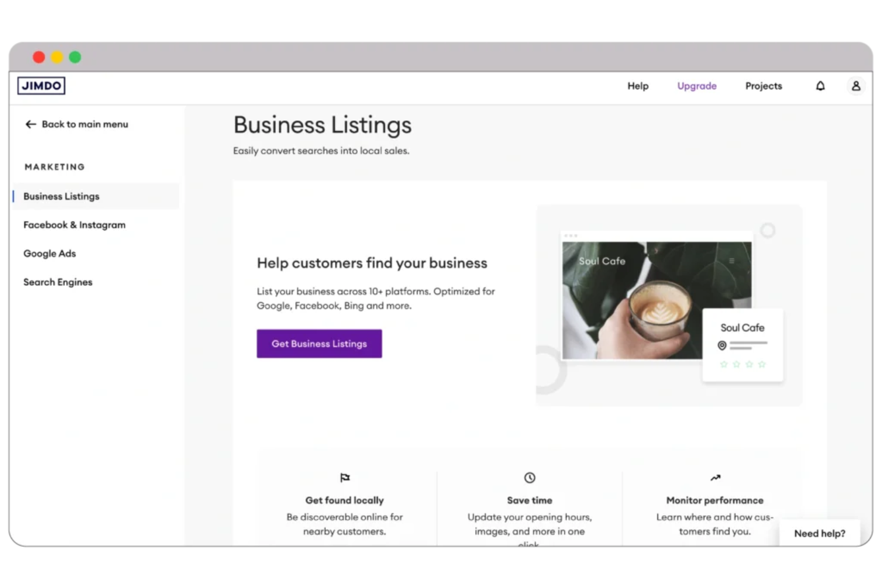Open the Need help? panel

click(819, 533)
